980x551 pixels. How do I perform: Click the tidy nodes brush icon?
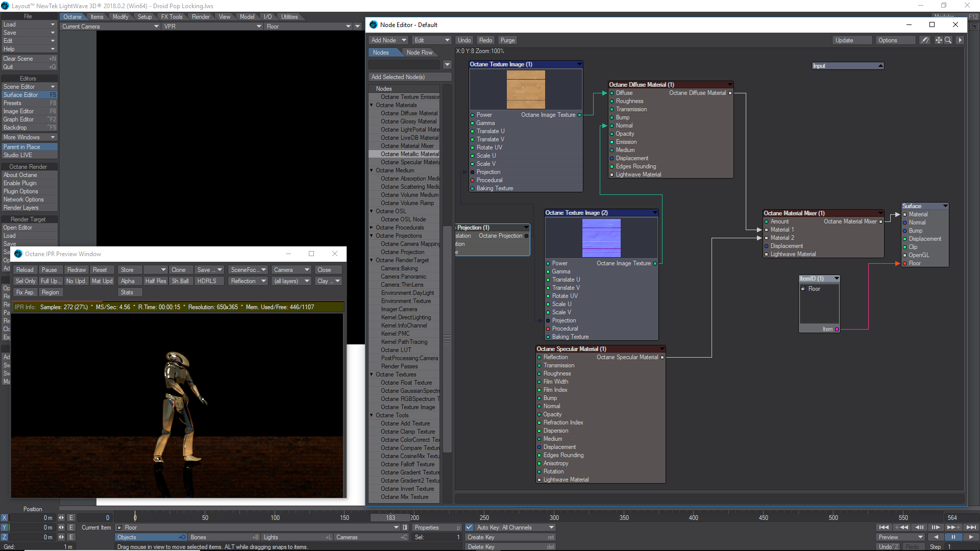(924, 40)
